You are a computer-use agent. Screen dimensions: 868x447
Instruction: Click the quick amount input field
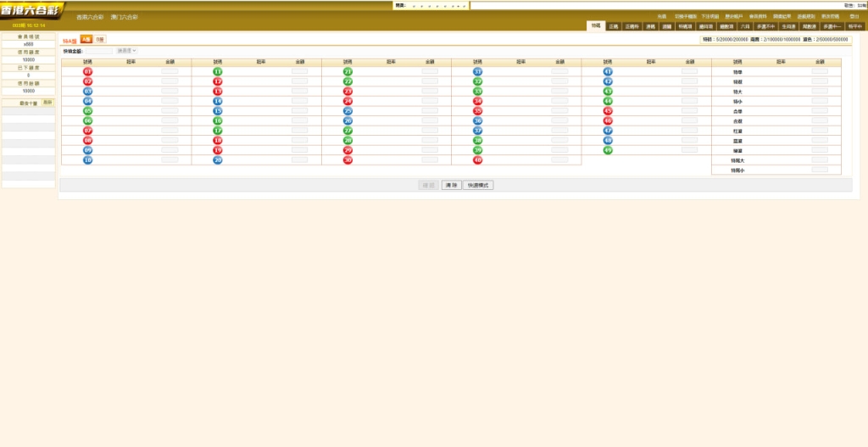tap(98, 51)
